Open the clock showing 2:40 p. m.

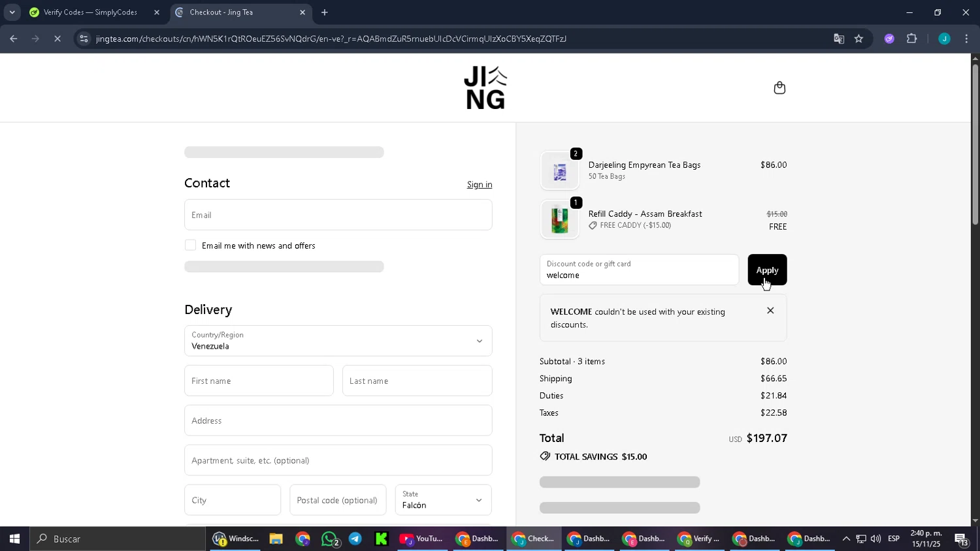(926, 539)
